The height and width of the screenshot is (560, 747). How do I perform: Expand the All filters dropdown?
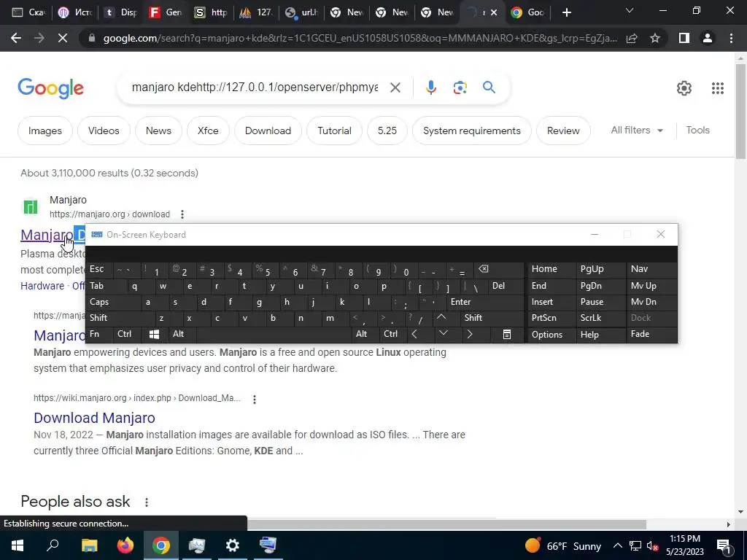pos(637,130)
